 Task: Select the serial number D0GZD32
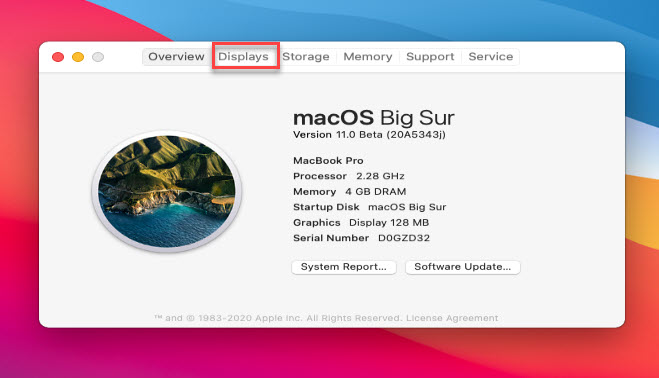404,238
